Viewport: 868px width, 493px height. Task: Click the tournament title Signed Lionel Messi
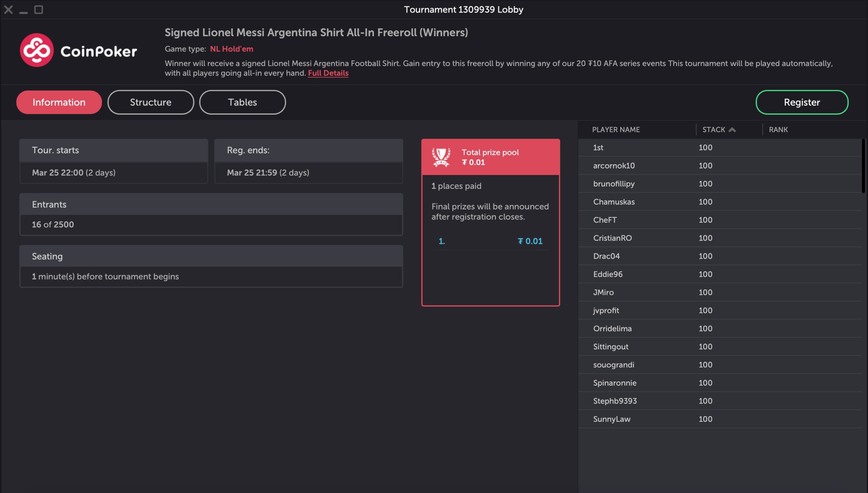click(x=316, y=33)
